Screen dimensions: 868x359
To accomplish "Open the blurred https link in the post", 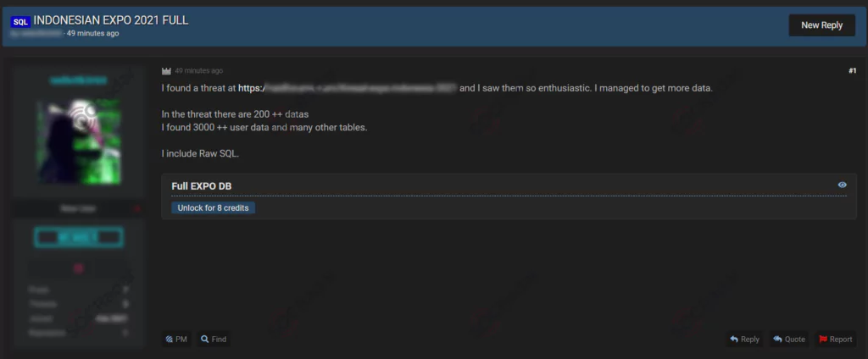I will tap(347, 88).
